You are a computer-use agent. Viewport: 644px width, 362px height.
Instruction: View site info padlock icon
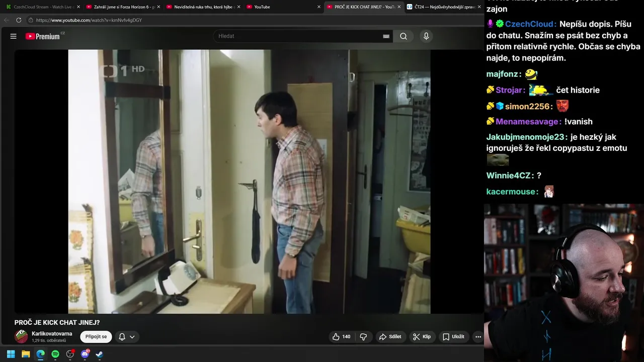tap(31, 20)
